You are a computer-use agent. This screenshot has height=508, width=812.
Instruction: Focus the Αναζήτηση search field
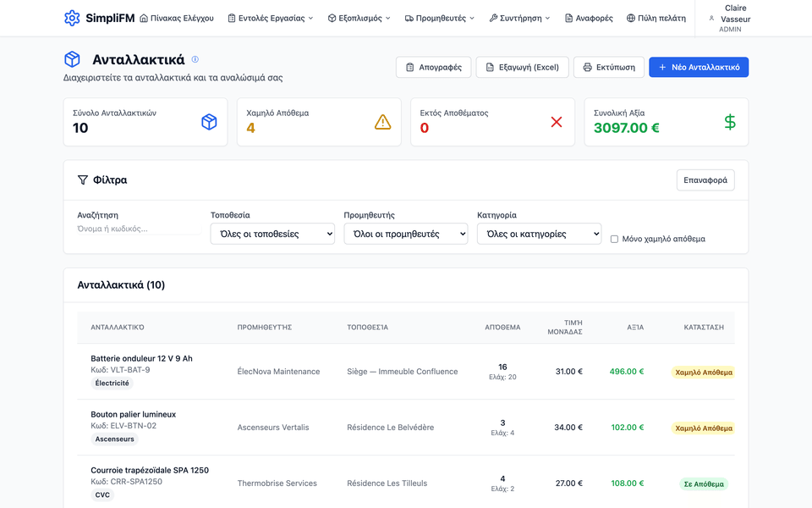(139, 229)
